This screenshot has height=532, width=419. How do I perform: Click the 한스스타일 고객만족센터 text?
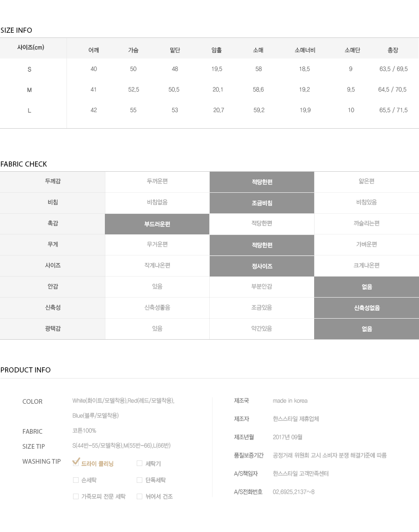click(x=301, y=474)
